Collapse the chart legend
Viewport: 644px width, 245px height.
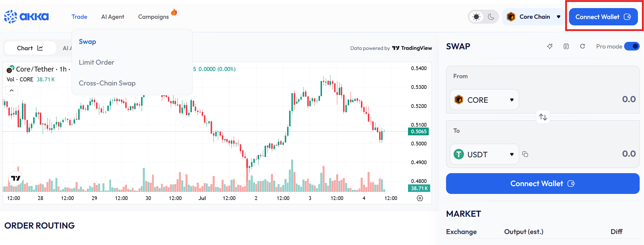point(12,91)
